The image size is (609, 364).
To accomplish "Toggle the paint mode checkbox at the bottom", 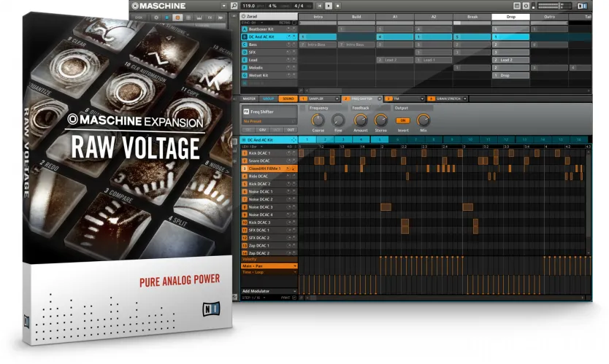I will tap(294, 298).
